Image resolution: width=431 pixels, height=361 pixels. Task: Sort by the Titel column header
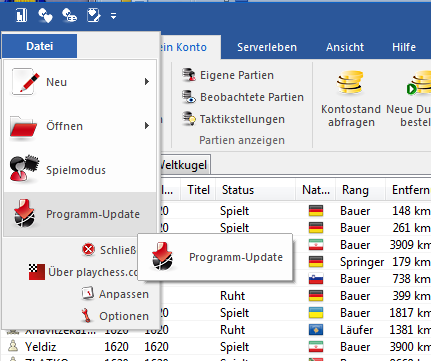coord(198,190)
